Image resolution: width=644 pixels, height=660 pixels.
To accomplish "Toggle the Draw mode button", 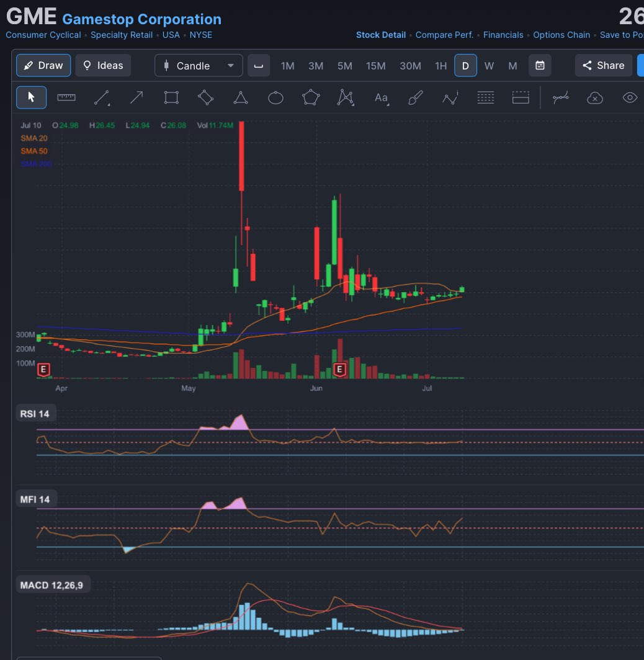I will [43, 66].
